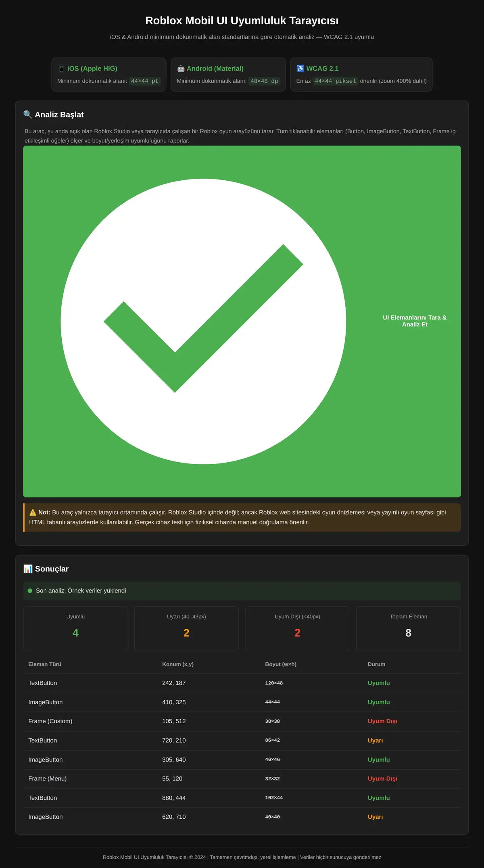Click the '880, 444' position cell
The height and width of the screenshot is (868, 484).
[x=174, y=798]
